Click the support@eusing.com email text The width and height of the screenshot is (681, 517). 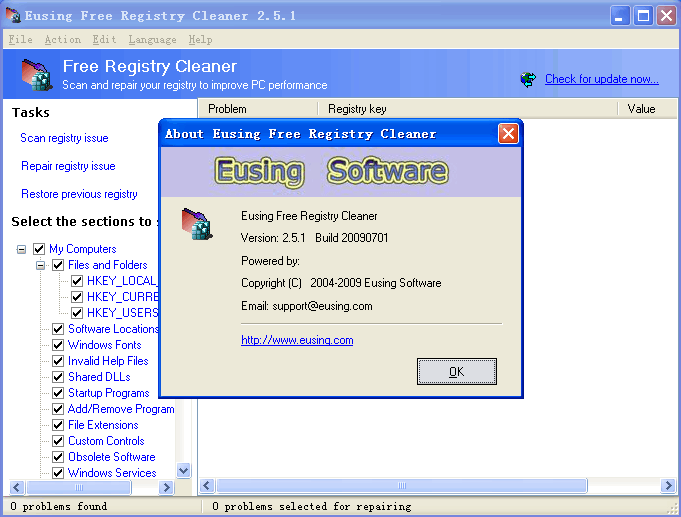[x=322, y=306]
